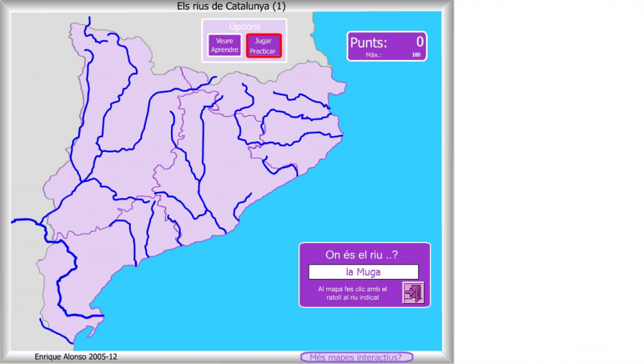Screen dimensions: 644x364
Task: Click the la Muga river name field
Action: click(x=364, y=272)
